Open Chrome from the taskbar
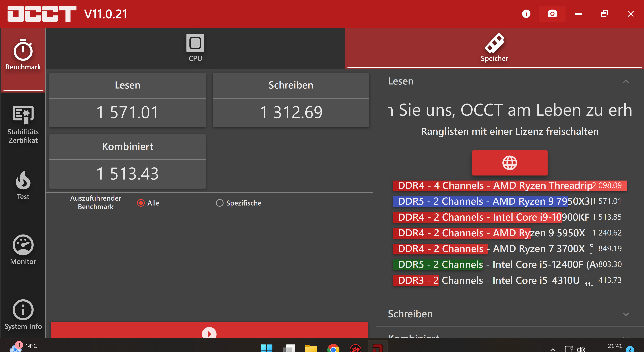This screenshot has height=352, width=644. (x=333, y=348)
